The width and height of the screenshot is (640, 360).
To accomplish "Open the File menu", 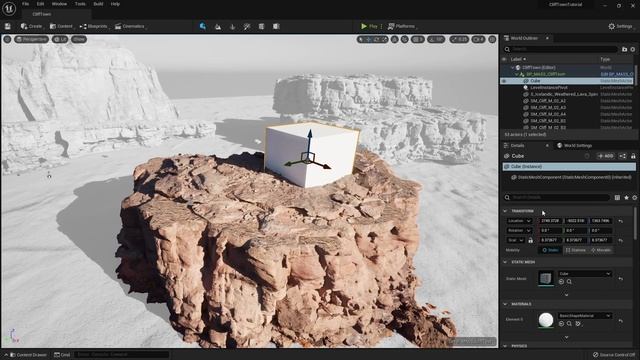I will point(25,4).
